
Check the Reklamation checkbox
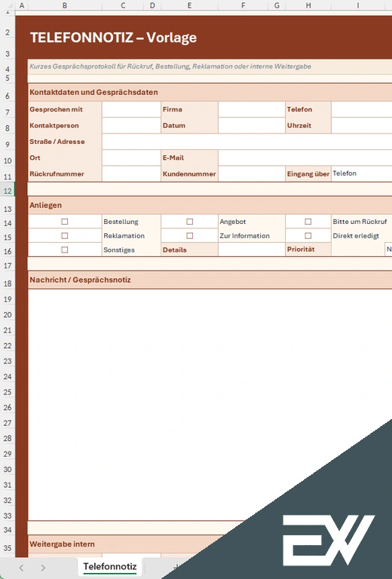click(65, 235)
